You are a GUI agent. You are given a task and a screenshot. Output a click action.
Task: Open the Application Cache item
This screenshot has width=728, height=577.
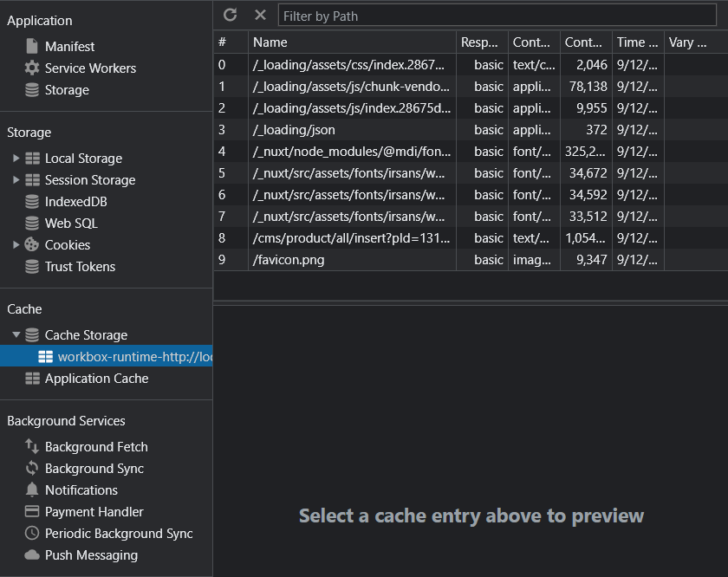point(96,379)
